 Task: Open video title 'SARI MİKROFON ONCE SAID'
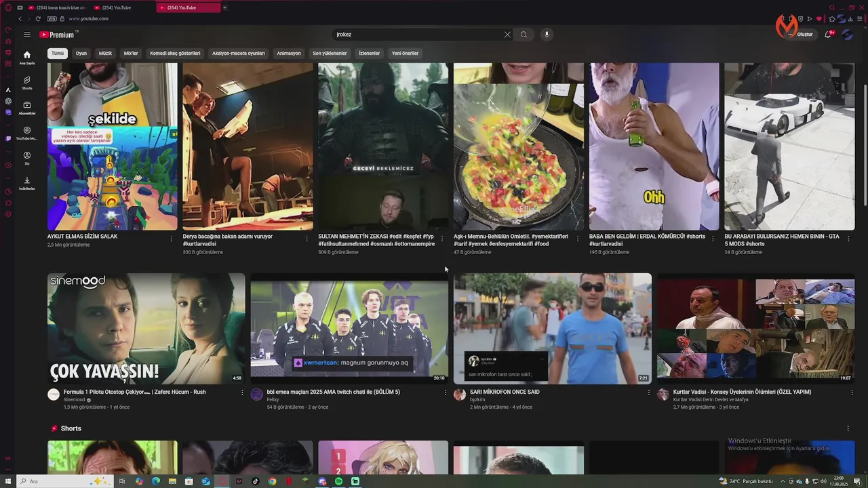point(505,392)
